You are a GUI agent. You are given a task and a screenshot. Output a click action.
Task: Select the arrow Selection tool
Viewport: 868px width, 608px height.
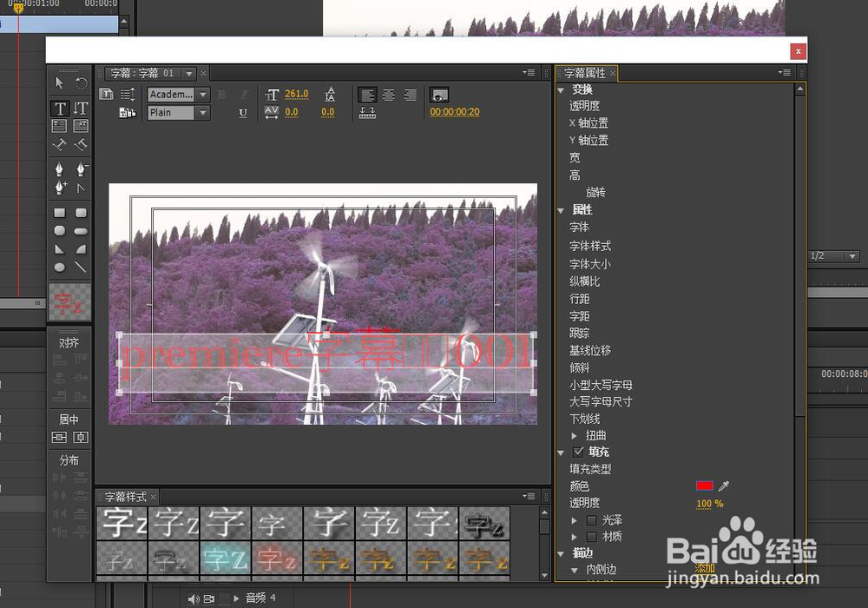[59, 83]
